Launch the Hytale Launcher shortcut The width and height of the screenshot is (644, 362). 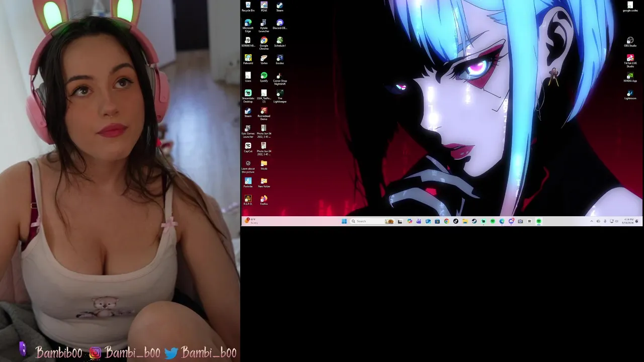click(264, 26)
